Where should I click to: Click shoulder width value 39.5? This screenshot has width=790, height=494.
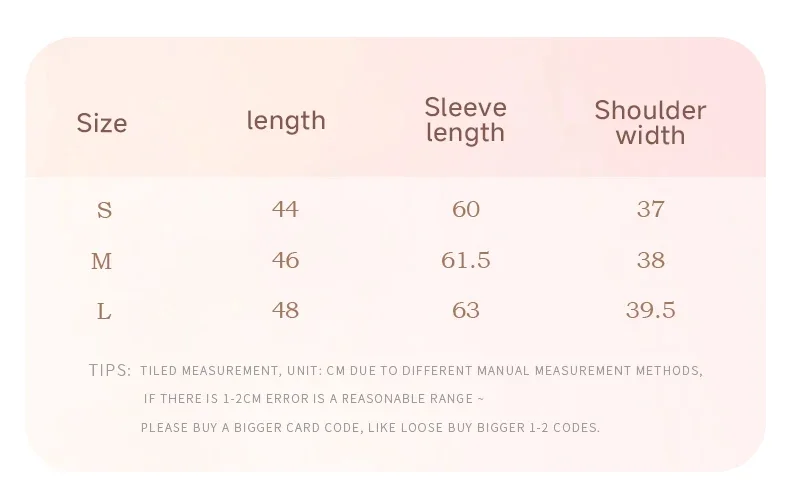tap(650, 310)
